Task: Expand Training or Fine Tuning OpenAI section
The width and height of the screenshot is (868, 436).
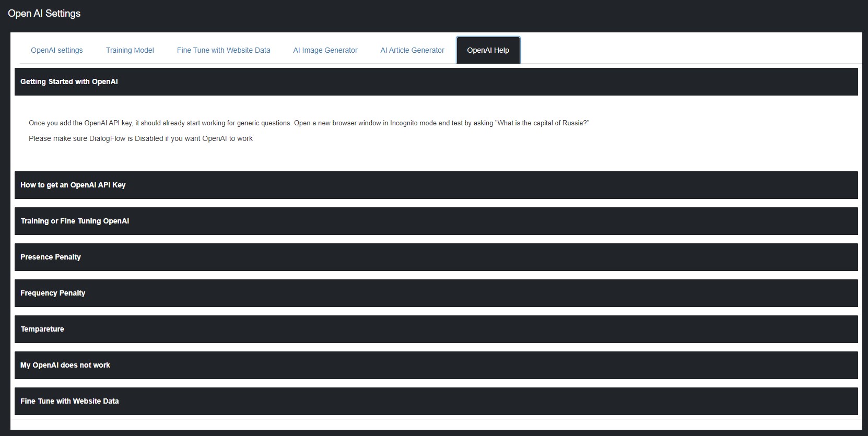Action: point(436,221)
